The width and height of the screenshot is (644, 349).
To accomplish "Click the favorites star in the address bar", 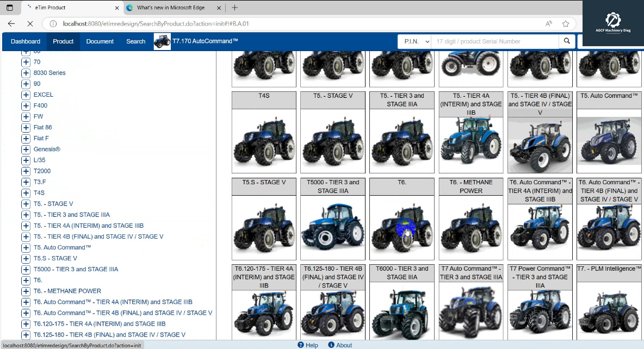I will (565, 23).
